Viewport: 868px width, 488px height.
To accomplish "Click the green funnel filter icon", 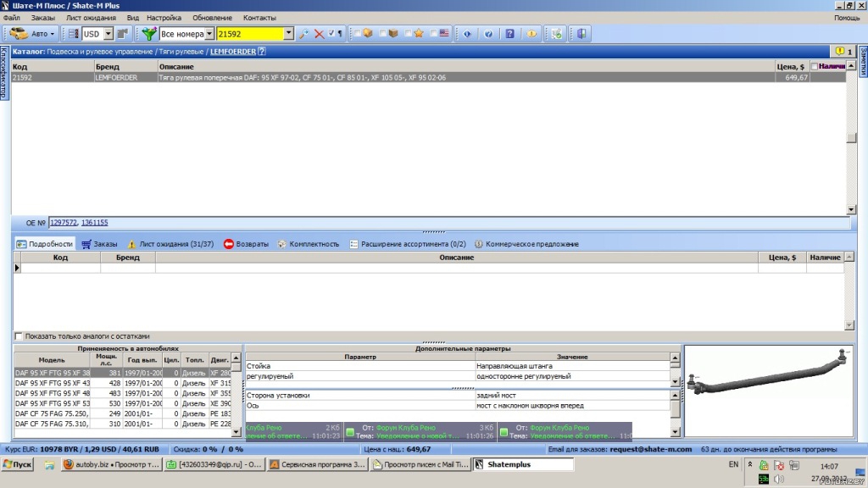I will (149, 34).
